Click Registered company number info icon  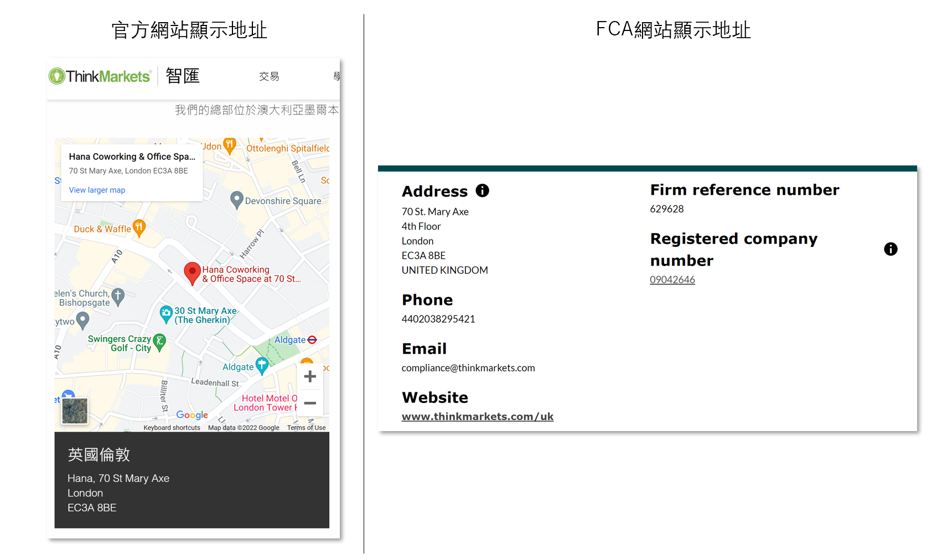coord(891,249)
